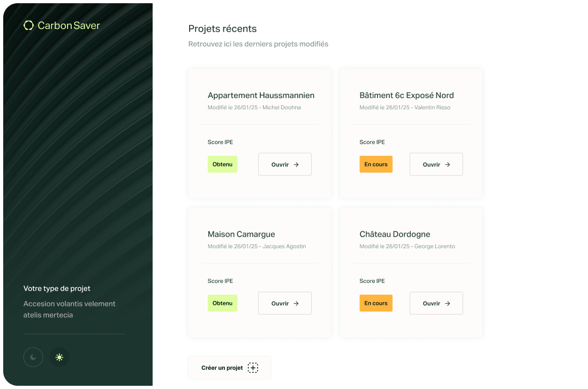Click En cours badge on Bâtiment 6c
The height and width of the screenshot is (389, 588).
pos(376,164)
